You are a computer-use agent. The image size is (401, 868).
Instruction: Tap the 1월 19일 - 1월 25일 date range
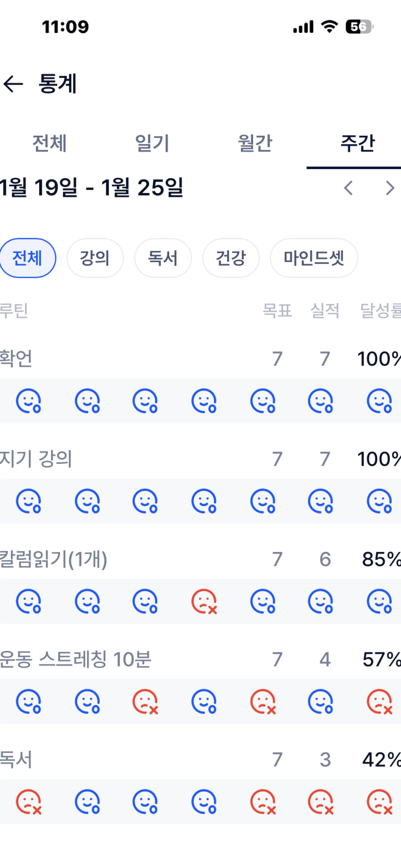point(92,188)
